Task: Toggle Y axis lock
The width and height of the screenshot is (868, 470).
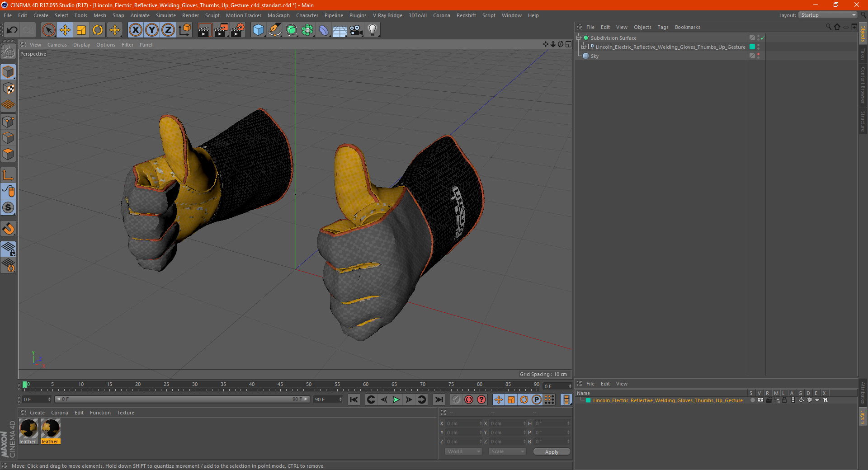Action: [152, 30]
